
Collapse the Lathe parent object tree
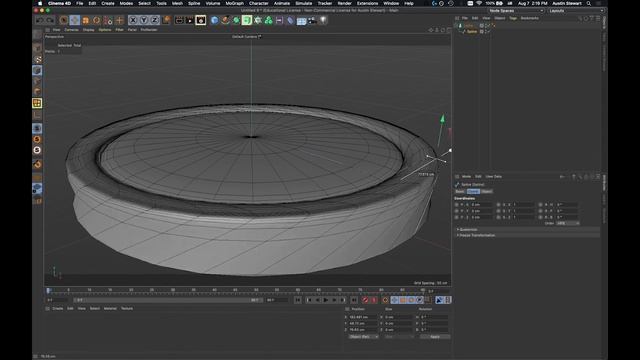pos(456,26)
